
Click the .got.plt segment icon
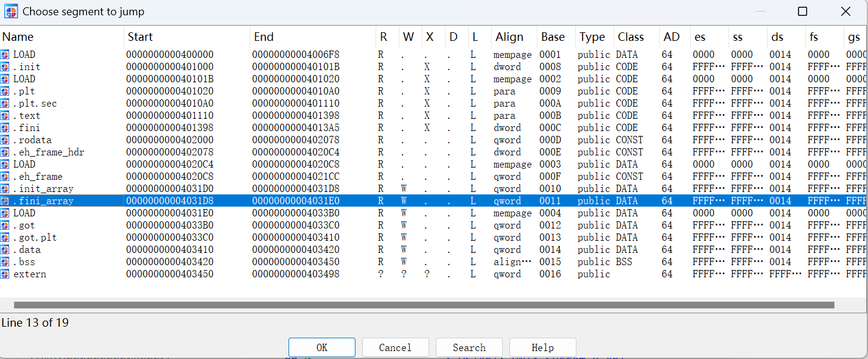tap(5, 238)
